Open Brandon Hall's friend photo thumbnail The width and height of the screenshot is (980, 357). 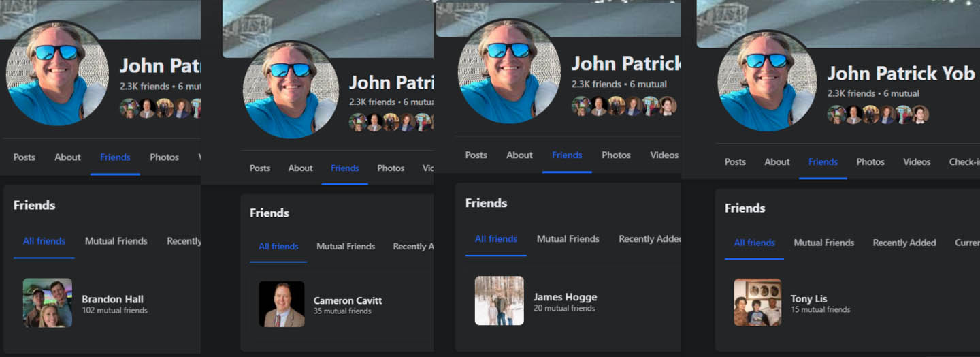tap(48, 302)
